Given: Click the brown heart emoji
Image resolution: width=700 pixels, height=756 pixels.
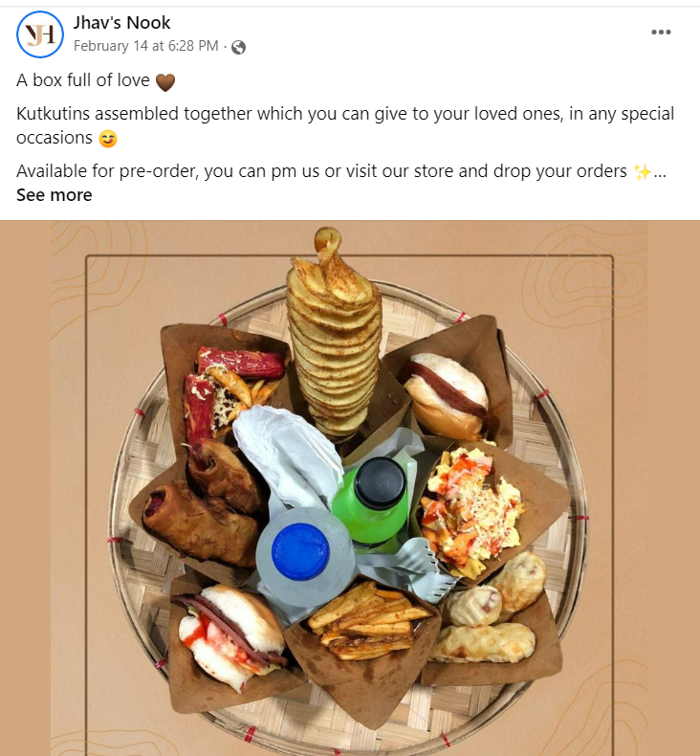Looking at the screenshot, I should click(x=165, y=81).
